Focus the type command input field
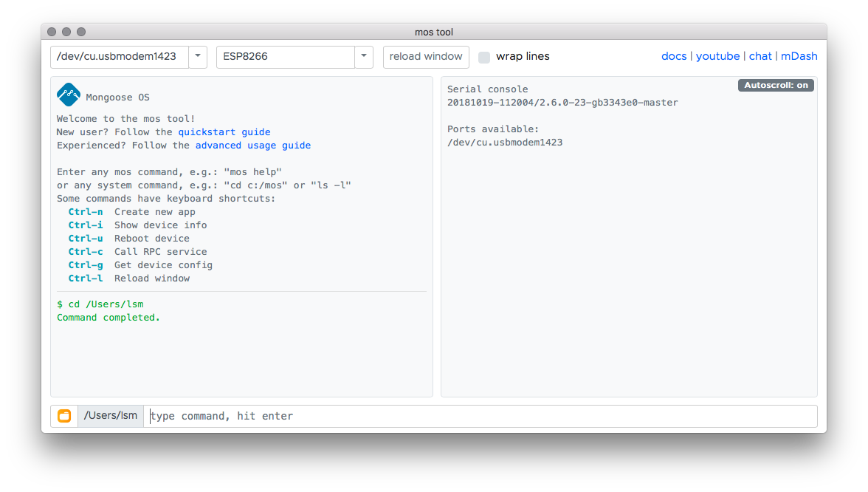The image size is (868, 492). coord(480,416)
